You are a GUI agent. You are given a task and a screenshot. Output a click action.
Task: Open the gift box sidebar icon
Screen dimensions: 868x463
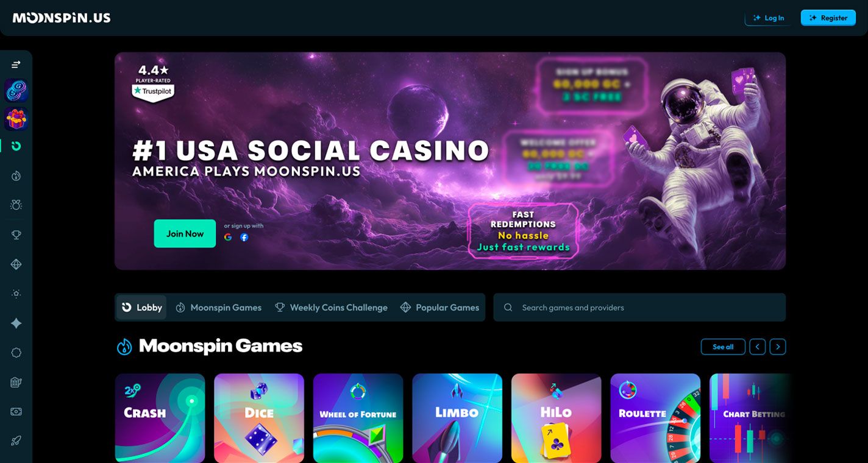[16, 119]
